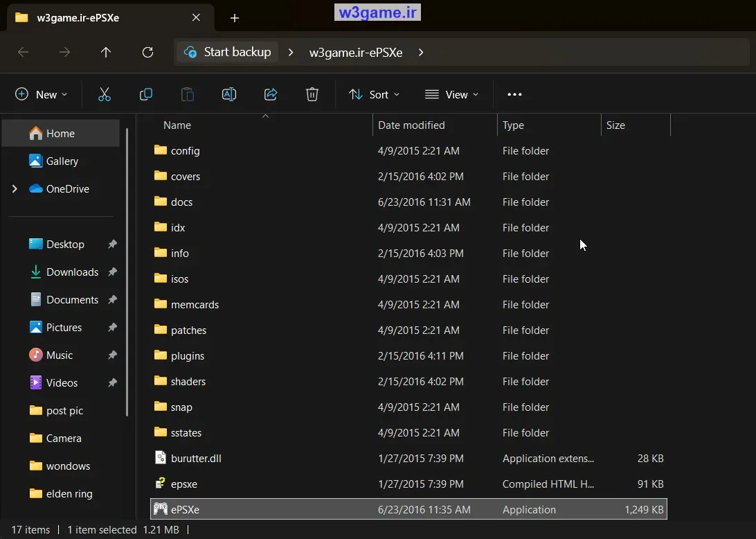The image size is (756, 539).
Task: Select the shaders folder
Action: click(x=409, y=381)
